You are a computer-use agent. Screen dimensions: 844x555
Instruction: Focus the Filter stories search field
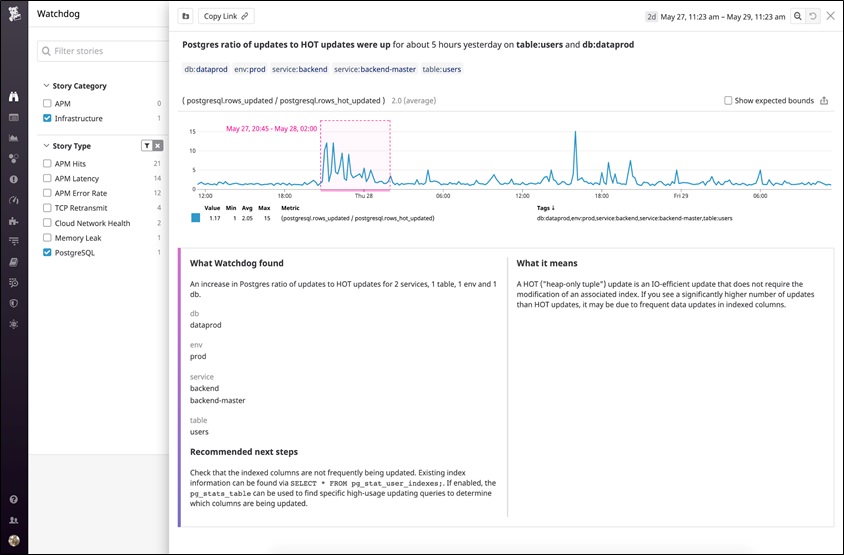pos(103,51)
